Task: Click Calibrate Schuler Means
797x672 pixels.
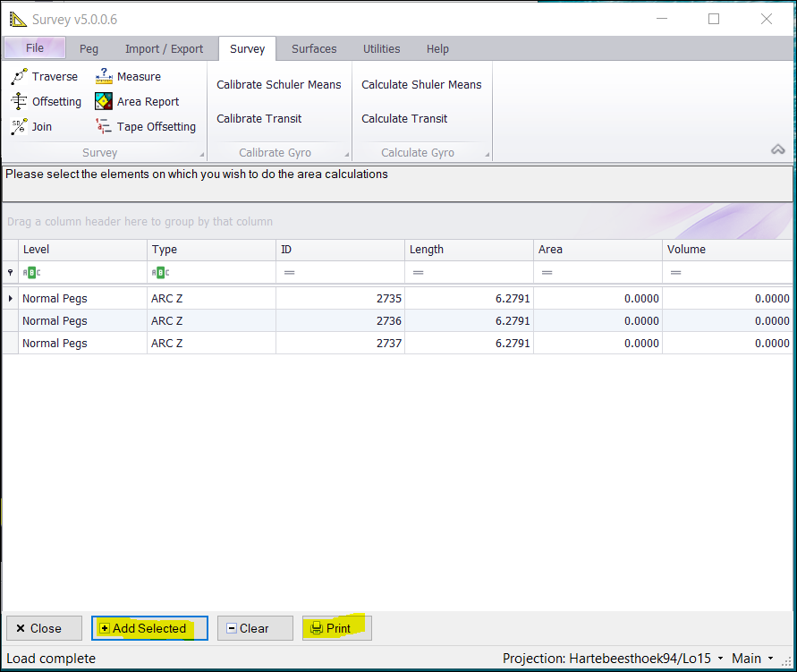Action: point(278,85)
